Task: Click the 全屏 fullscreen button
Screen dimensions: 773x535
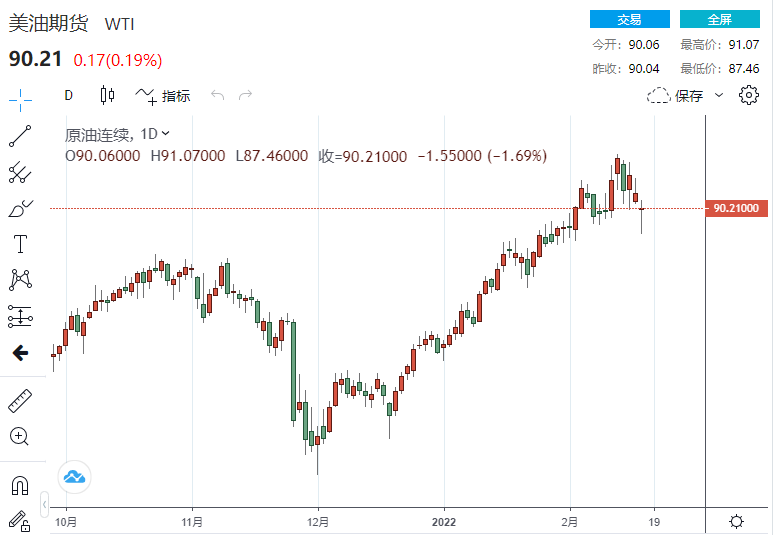Action: click(x=719, y=19)
